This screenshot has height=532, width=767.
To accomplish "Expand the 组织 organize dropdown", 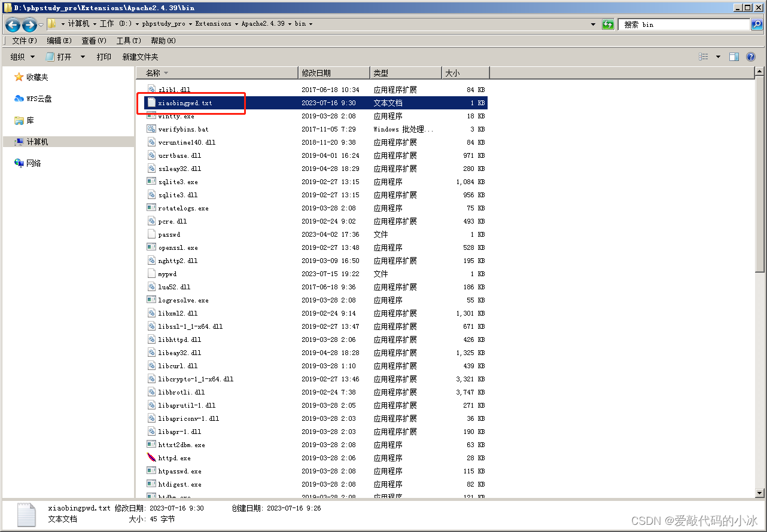I will (x=23, y=57).
